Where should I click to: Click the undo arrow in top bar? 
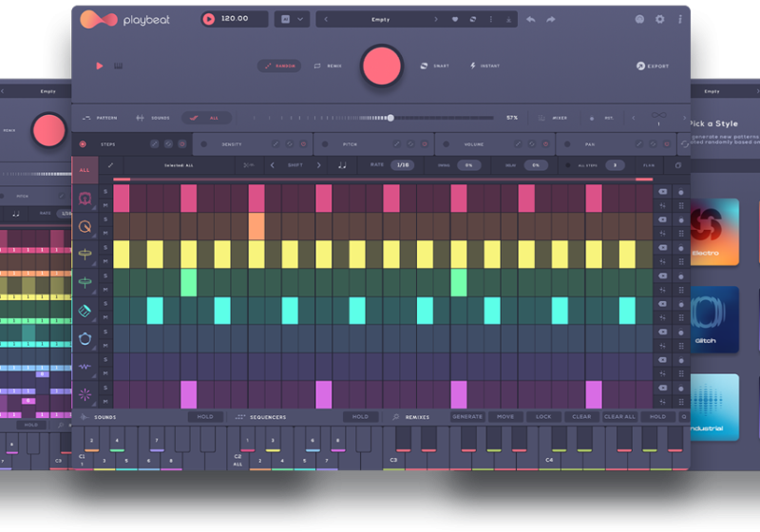click(530, 19)
